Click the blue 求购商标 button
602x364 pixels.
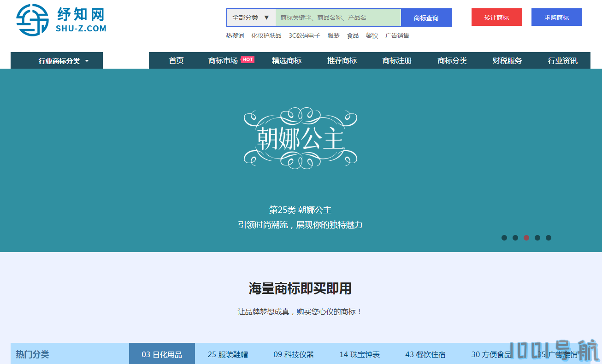tap(557, 17)
